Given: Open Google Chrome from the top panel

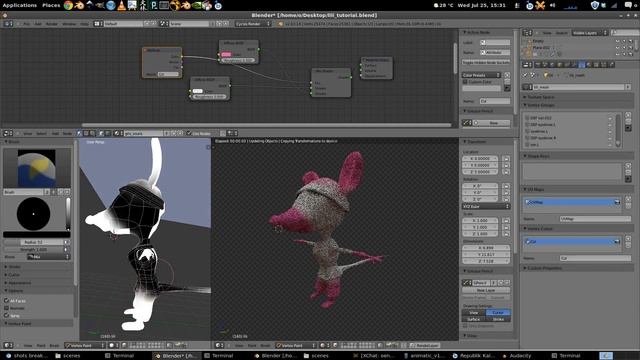Looking at the screenshot, I should tap(68, 5).
